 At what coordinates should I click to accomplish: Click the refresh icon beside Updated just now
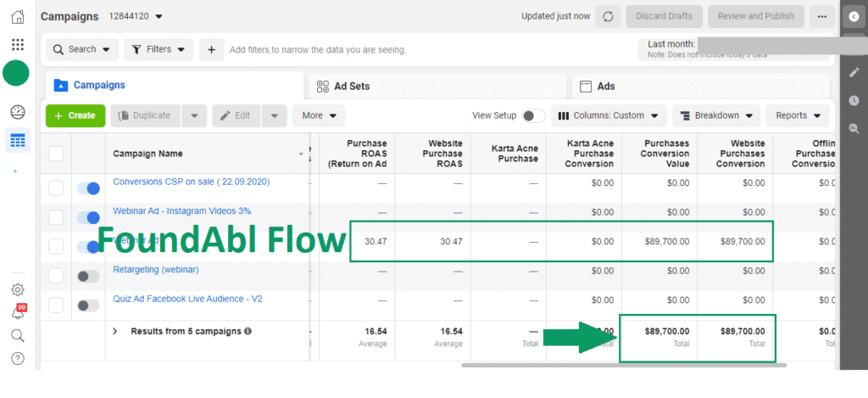(x=608, y=16)
